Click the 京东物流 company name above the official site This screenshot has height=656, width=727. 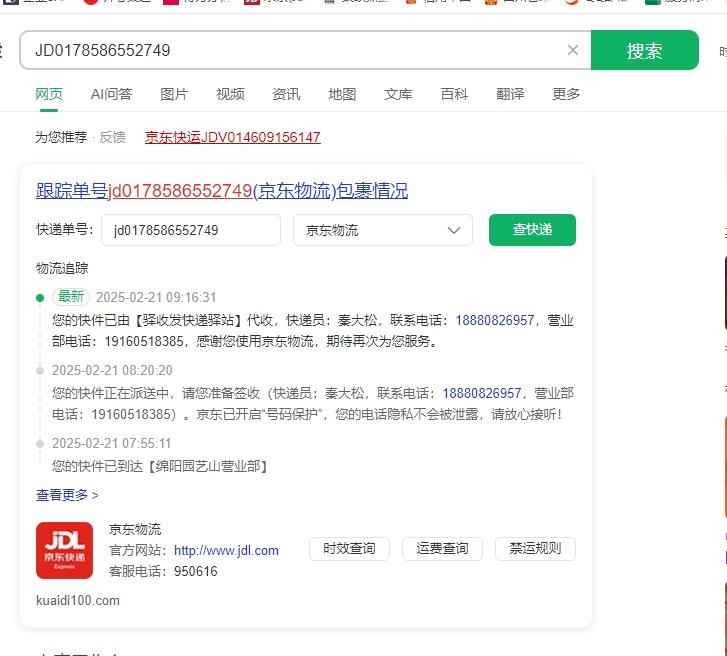pos(135,529)
